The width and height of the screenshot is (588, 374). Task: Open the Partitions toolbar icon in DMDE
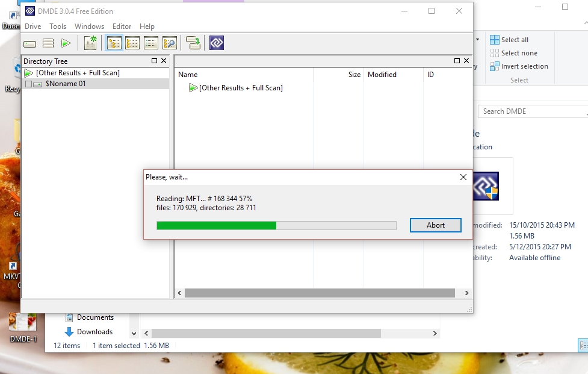click(48, 43)
